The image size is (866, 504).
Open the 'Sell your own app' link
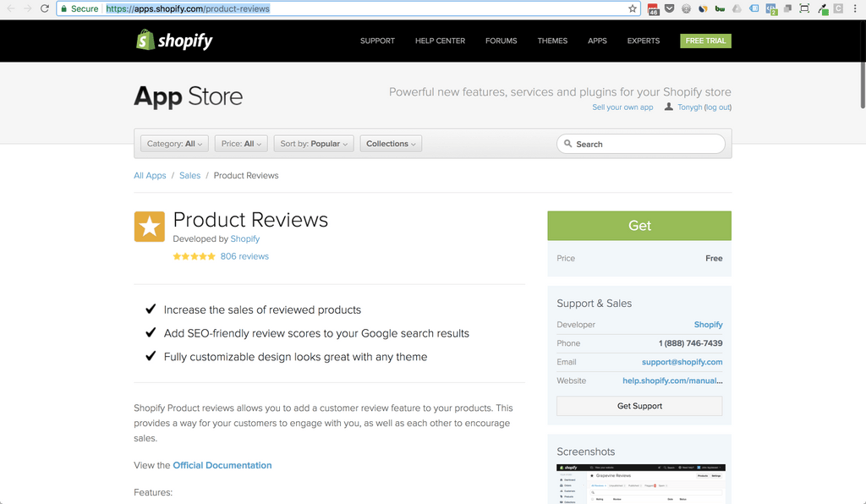622,107
